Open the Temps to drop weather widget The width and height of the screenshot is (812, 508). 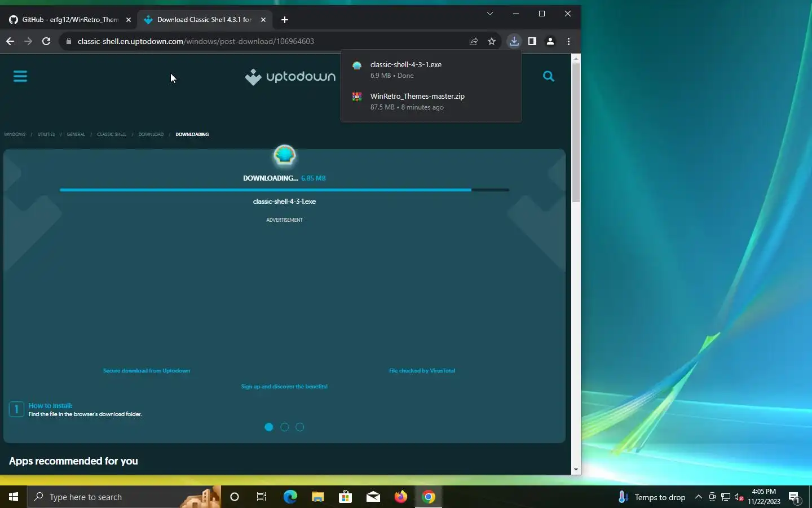(x=651, y=497)
